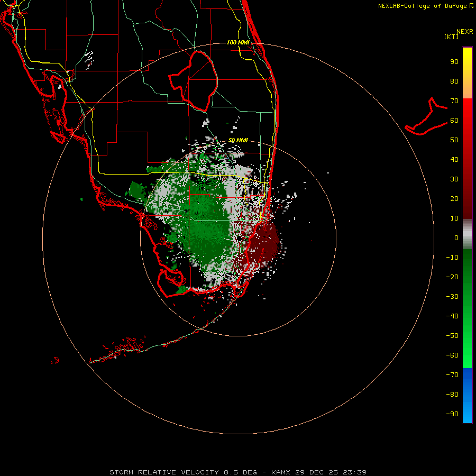Click the gray zero-velocity segment of color bar
This screenshot has height=476, width=476.
pyautogui.click(x=467, y=234)
